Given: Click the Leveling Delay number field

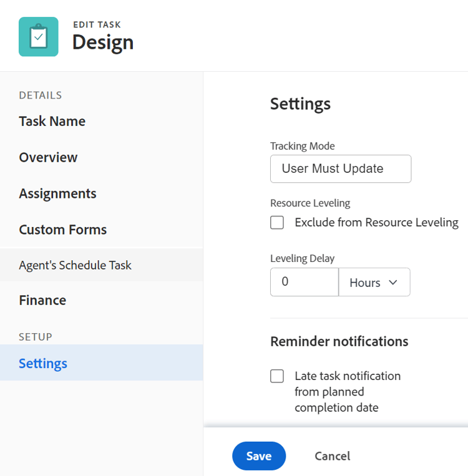Looking at the screenshot, I should click(x=305, y=282).
